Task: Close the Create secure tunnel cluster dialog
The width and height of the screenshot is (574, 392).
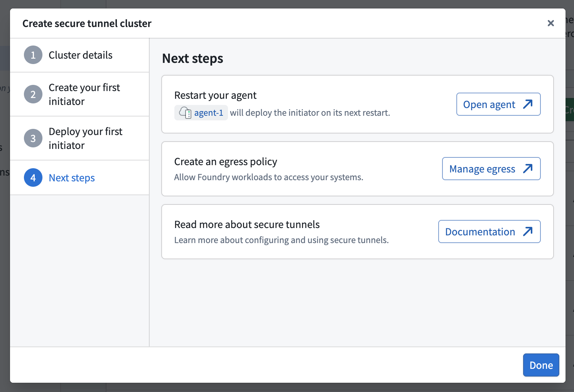Action: coord(550,23)
